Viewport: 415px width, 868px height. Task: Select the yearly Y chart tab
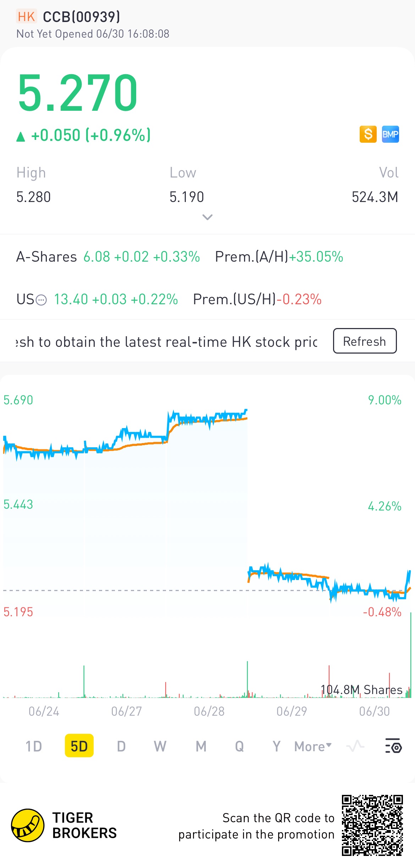point(276,746)
